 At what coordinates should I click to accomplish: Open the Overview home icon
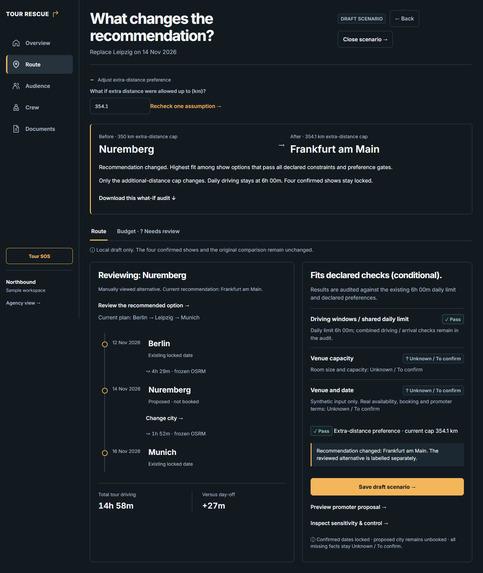(x=16, y=43)
